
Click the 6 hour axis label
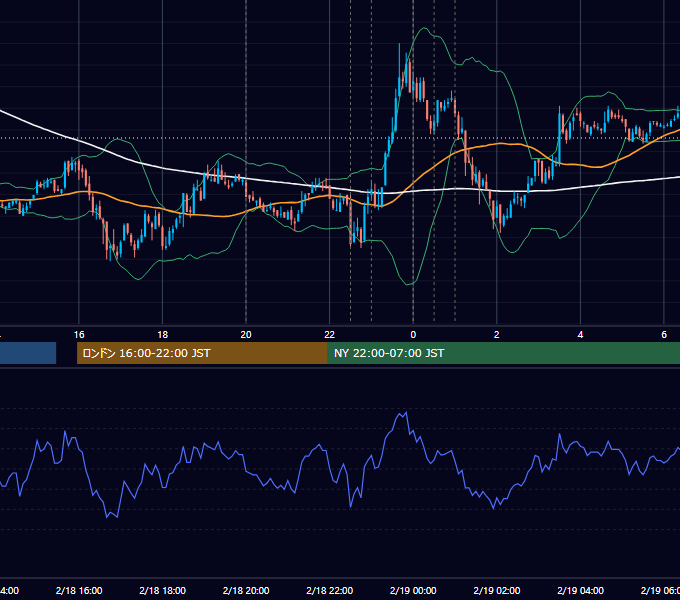tap(664, 335)
